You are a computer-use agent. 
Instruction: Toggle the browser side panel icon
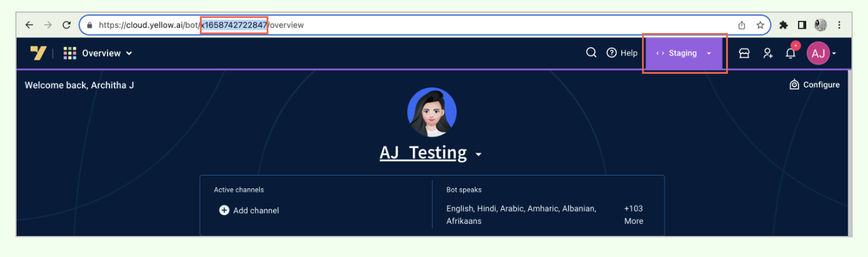point(802,25)
